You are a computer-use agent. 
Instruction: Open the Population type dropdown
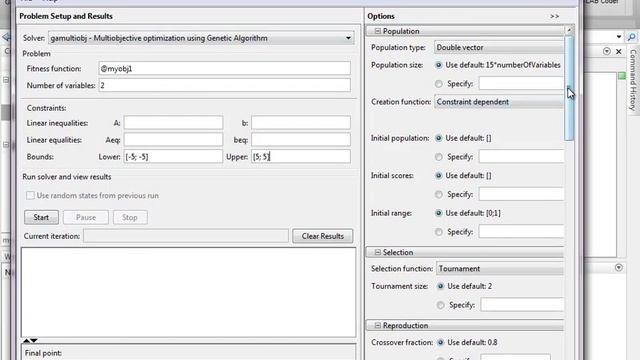click(499, 47)
